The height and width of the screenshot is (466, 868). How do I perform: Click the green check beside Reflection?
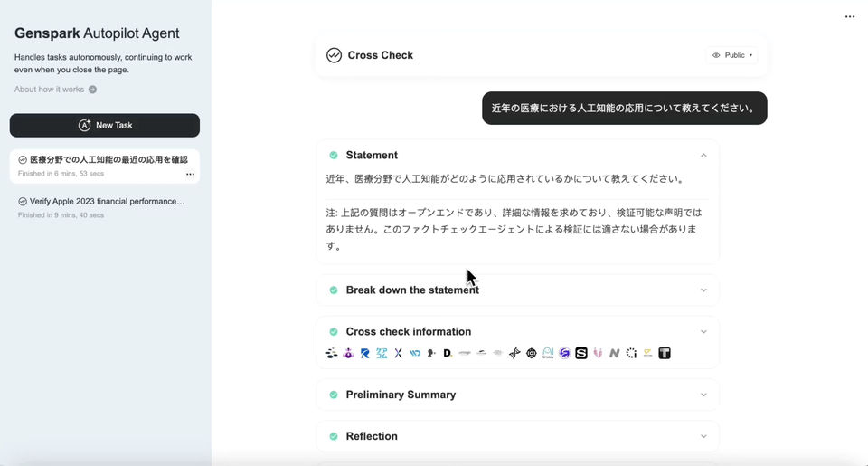334,436
